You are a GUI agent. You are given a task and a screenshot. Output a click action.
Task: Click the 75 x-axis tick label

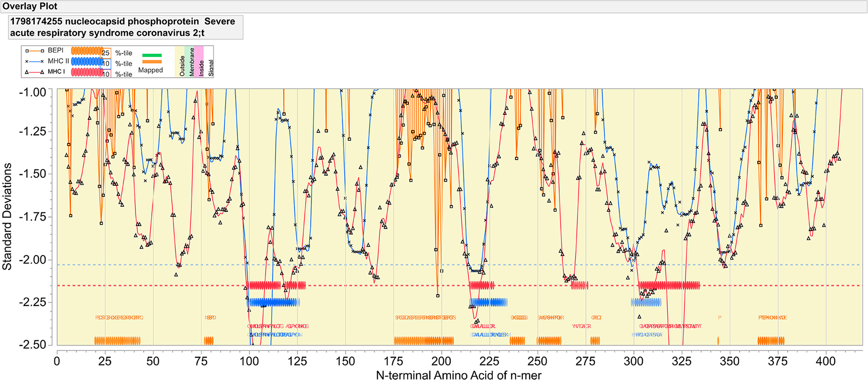click(201, 361)
